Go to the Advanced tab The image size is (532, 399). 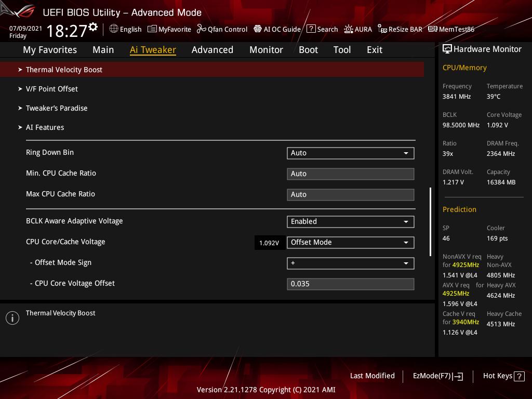[x=212, y=50]
